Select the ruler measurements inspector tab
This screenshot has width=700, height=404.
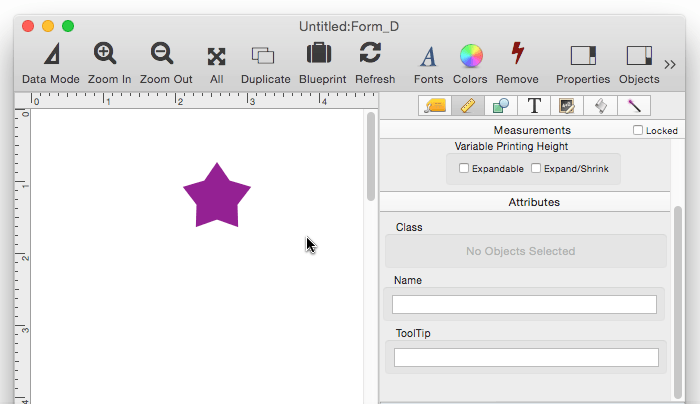pyautogui.click(x=468, y=106)
